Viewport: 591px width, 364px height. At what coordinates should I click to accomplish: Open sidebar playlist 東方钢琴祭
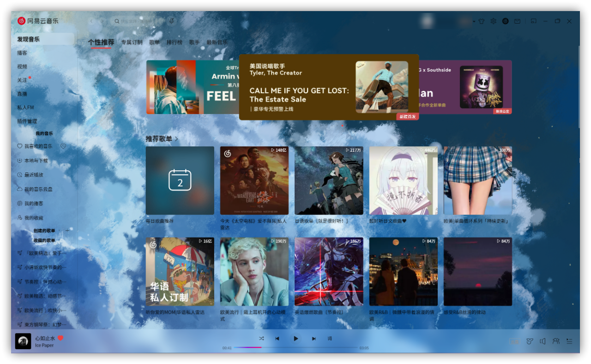(x=42, y=324)
